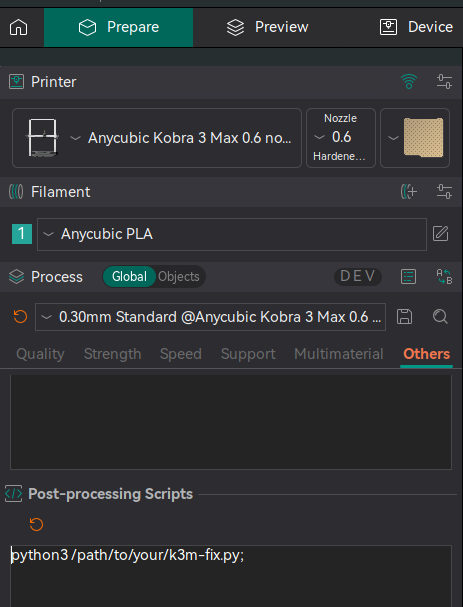Open the Strength settings tab
The width and height of the screenshot is (463, 607).
(113, 354)
